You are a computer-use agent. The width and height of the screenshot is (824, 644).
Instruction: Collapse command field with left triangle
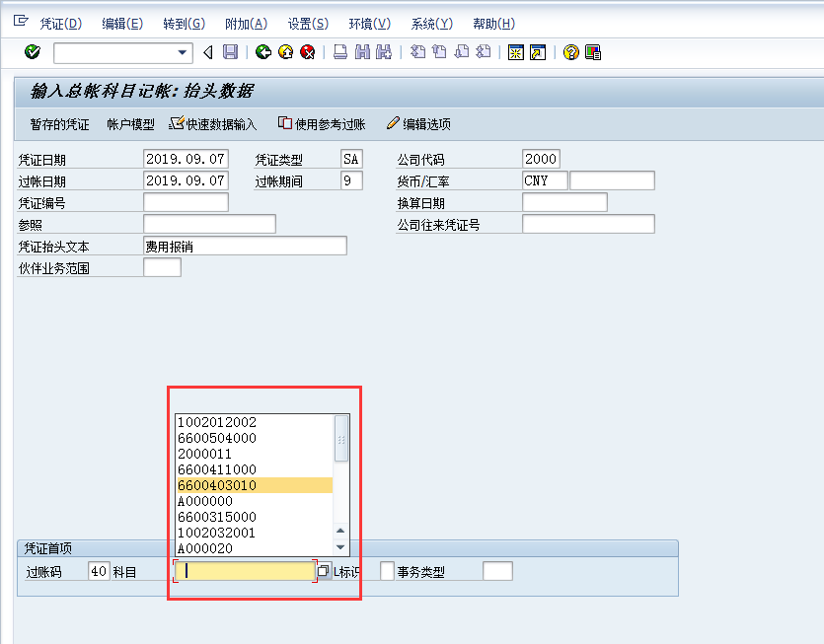[208, 52]
